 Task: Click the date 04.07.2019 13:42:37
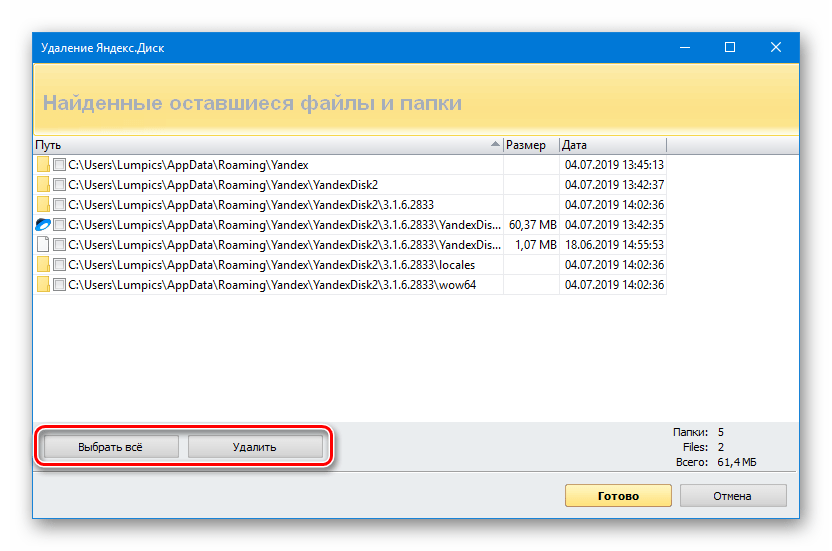click(614, 185)
